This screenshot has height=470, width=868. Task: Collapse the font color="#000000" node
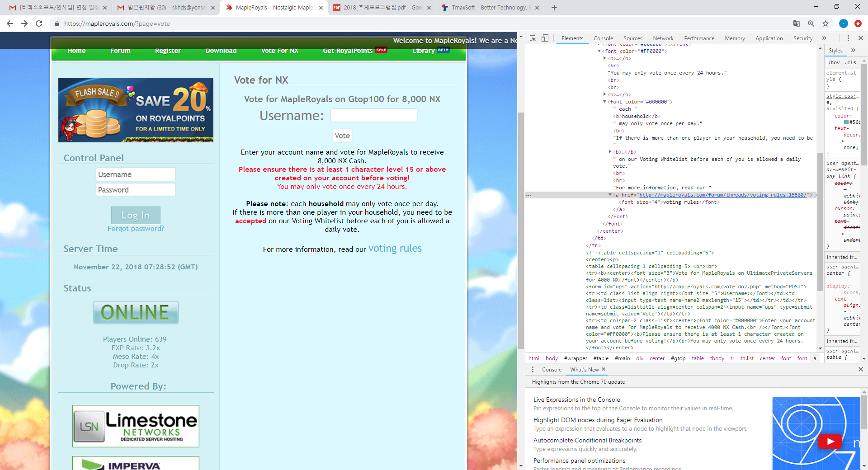point(605,102)
